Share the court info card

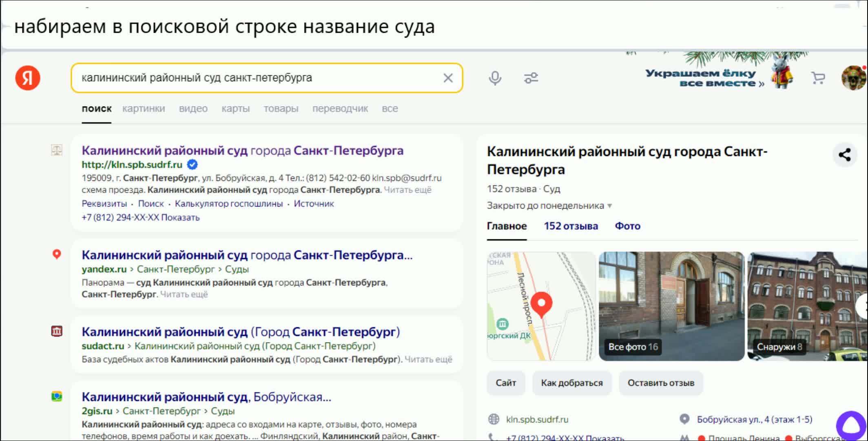pyautogui.click(x=844, y=155)
